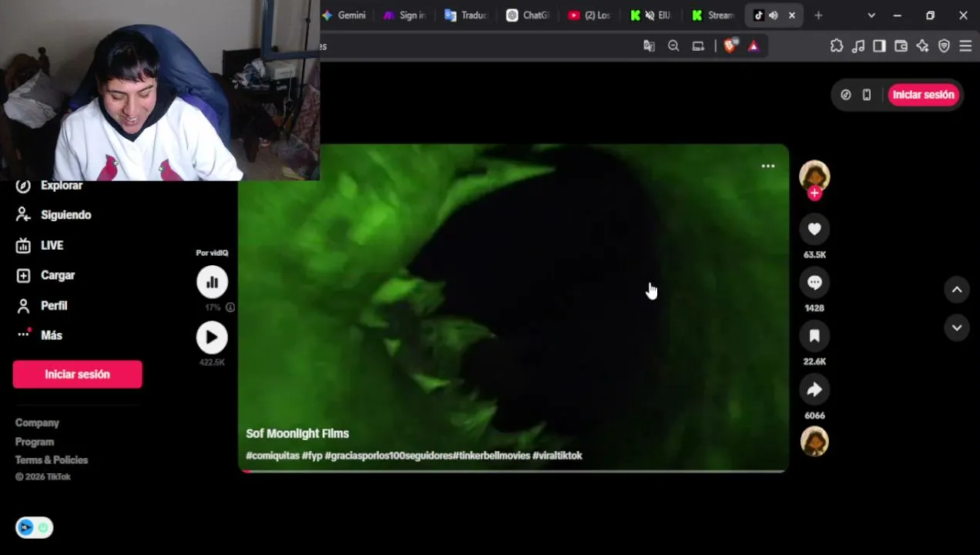Toggle the vidIQ power switch

(x=43, y=528)
